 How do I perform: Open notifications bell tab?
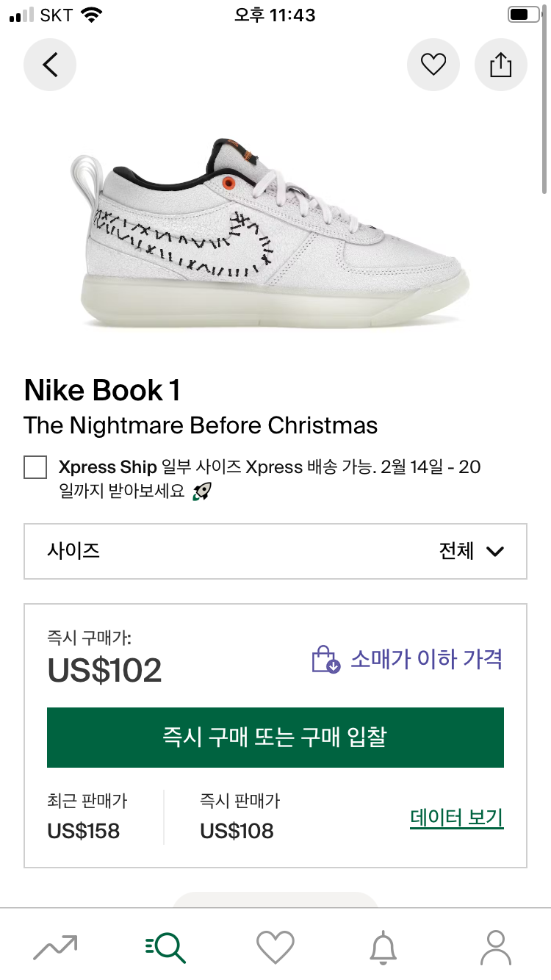[383, 947]
